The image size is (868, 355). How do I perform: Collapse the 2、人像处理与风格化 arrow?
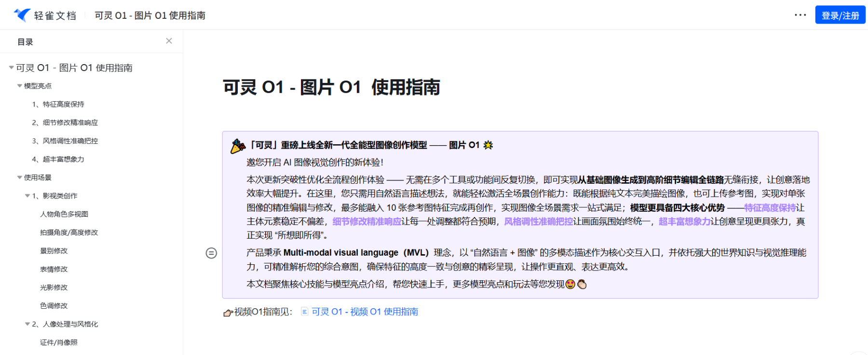27,324
